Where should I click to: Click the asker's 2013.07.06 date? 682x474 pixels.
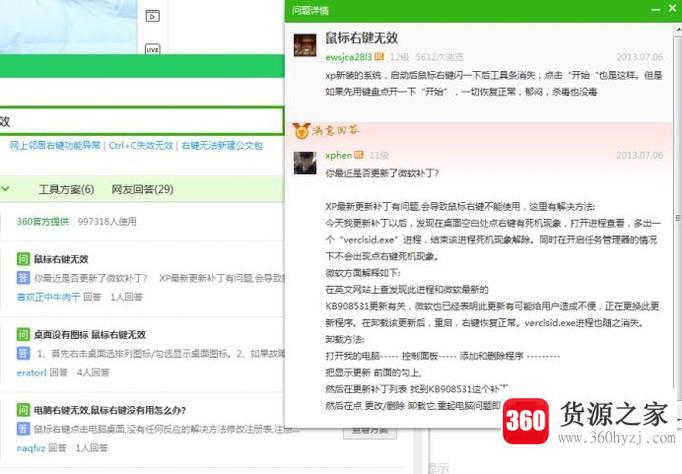pyautogui.click(x=639, y=57)
